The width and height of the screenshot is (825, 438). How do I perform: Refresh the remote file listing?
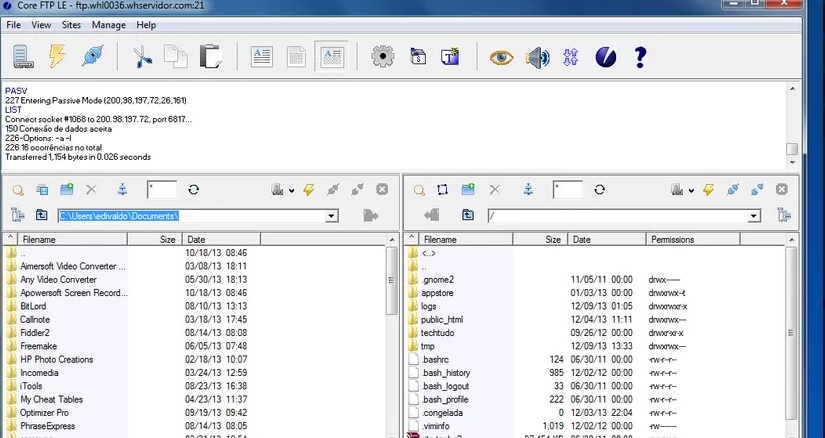(x=599, y=190)
